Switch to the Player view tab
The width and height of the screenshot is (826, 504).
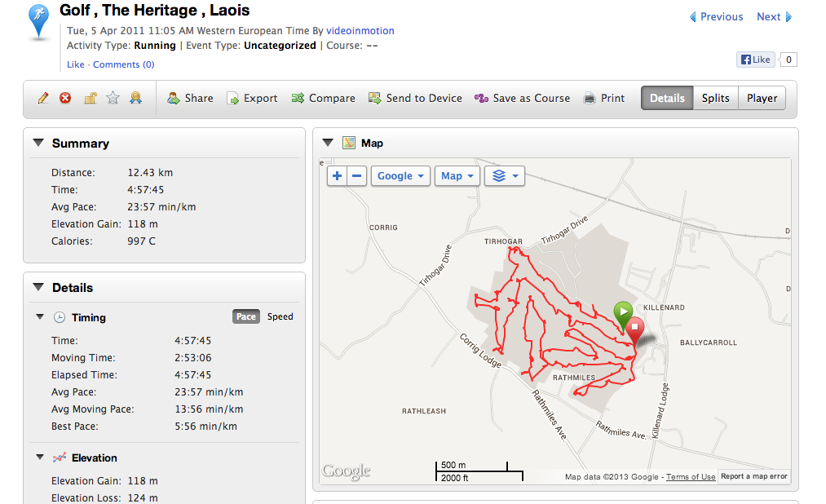point(762,98)
